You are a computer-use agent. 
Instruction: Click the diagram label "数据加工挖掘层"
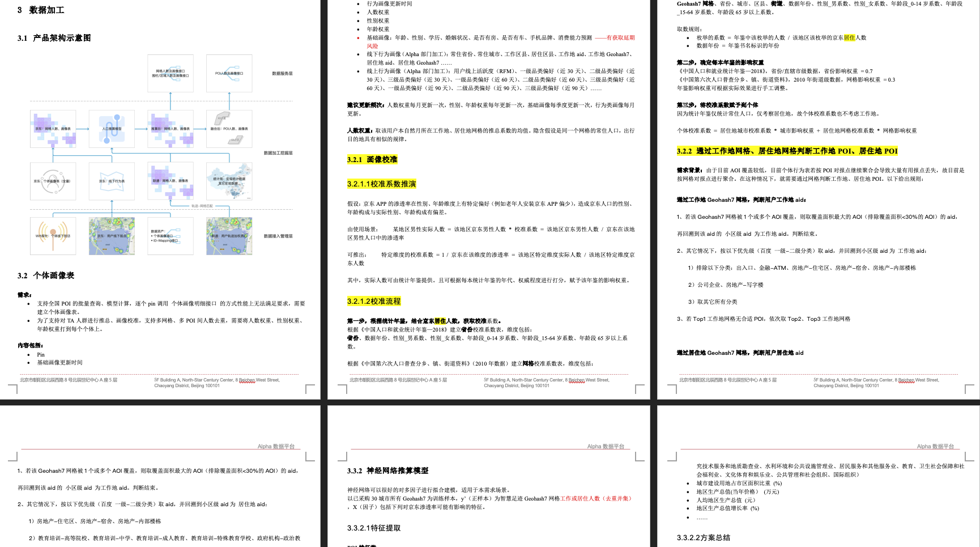(x=278, y=153)
